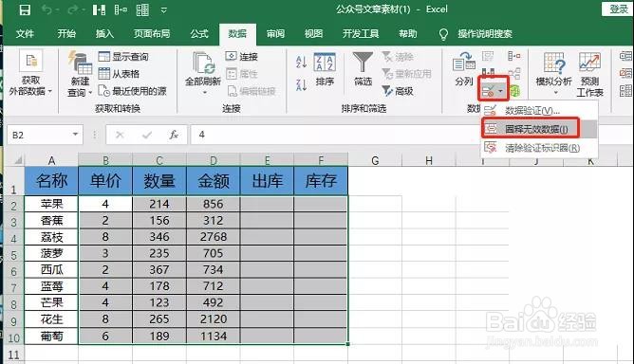The height and width of the screenshot is (364, 634).
Task: Select 清除验证标识圈(R) menu item
Action: 539,148
